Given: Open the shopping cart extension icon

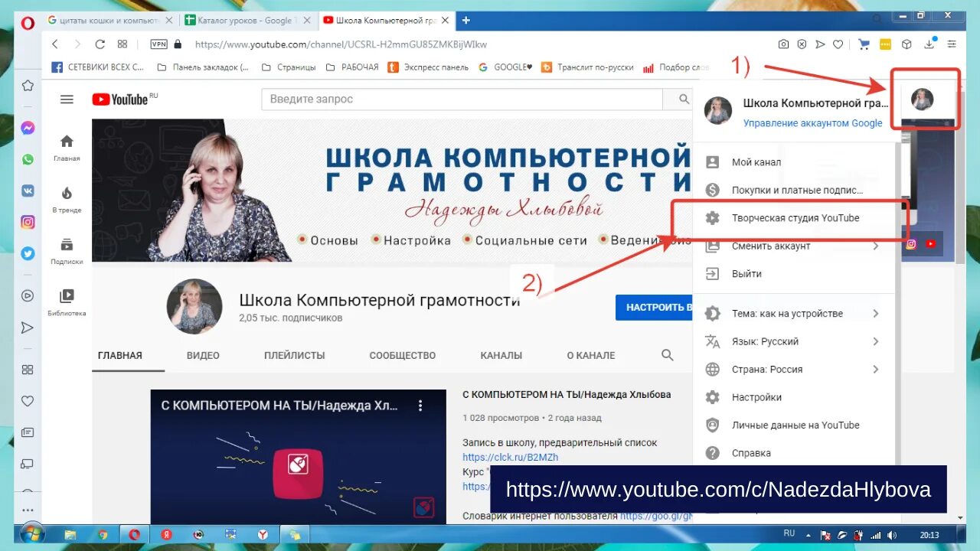Looking at the screenshot, I should click(x=864, y=44).
